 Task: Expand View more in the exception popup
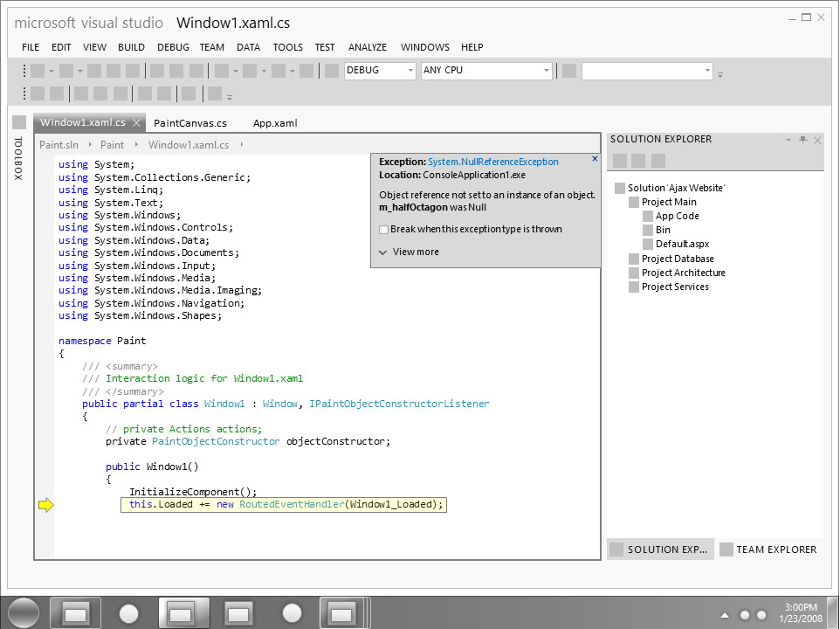pyautogui.click(x=410, y=252)
